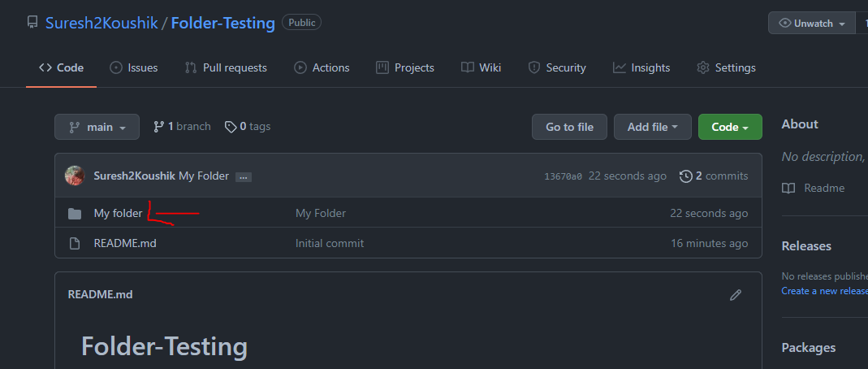Viewport: 868px width, 369px height.
Task: Click the pencil icon to edit README
Action: click(736, 295)
